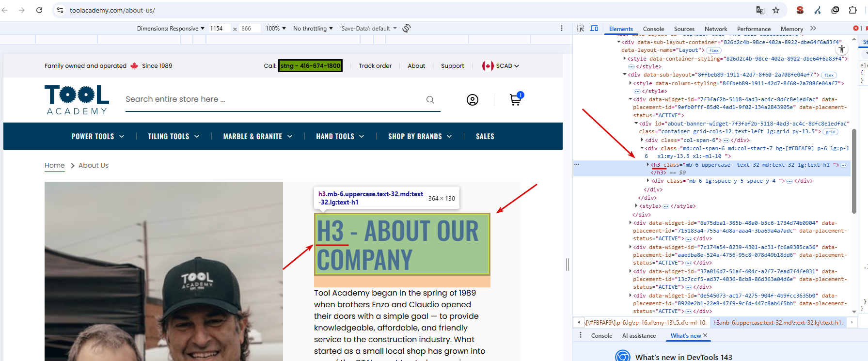Screen dimensions: 868x361
Task: Activate the inspect element picker icon
Action: click(581, 29)
